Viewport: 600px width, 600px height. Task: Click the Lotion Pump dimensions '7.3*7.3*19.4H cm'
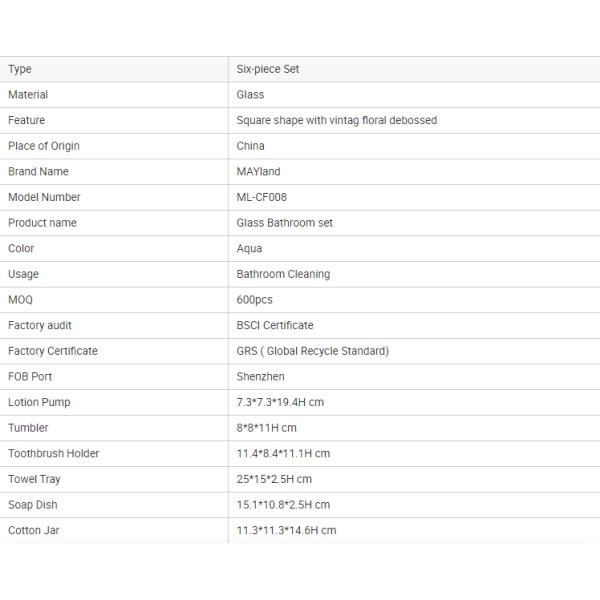click(x=280, y=402)
